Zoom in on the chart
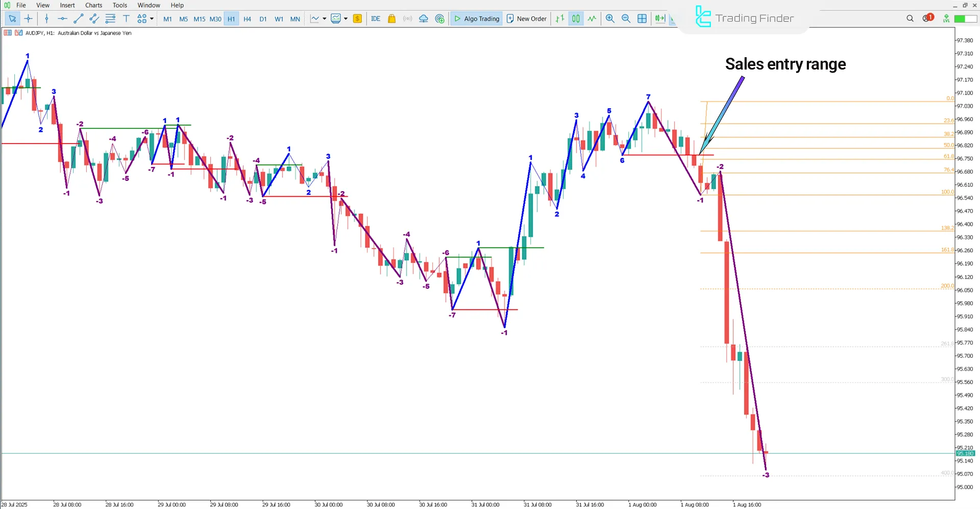This screenshot has width=980, height=509. pyautogui.click(x=610, y=18)
